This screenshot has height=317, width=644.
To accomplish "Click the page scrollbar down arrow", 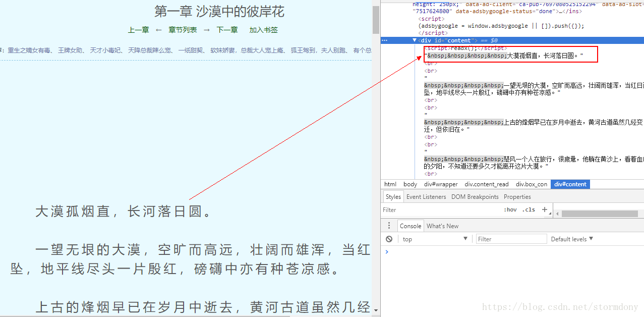I will pos(376,309).
